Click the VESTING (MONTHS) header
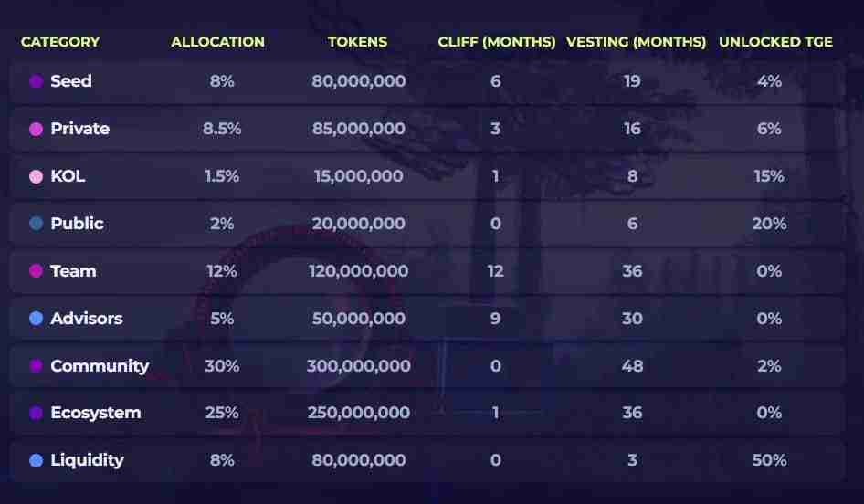864x504 pixels. (x=636, y=42)
